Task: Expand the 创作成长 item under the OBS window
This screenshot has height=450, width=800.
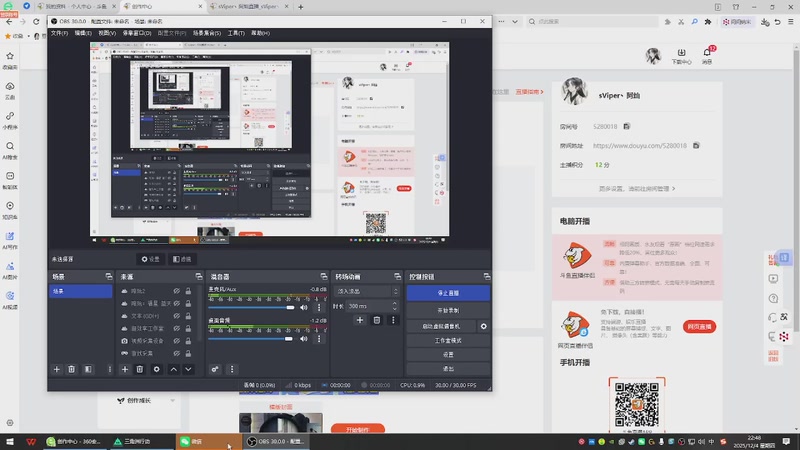Action: pyautogui.click(x=172, y=401)
